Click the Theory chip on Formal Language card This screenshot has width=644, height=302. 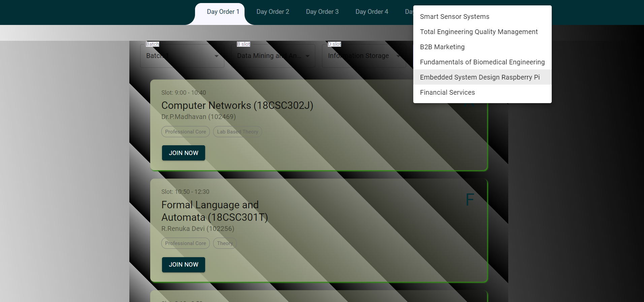[x=225, y=243]
